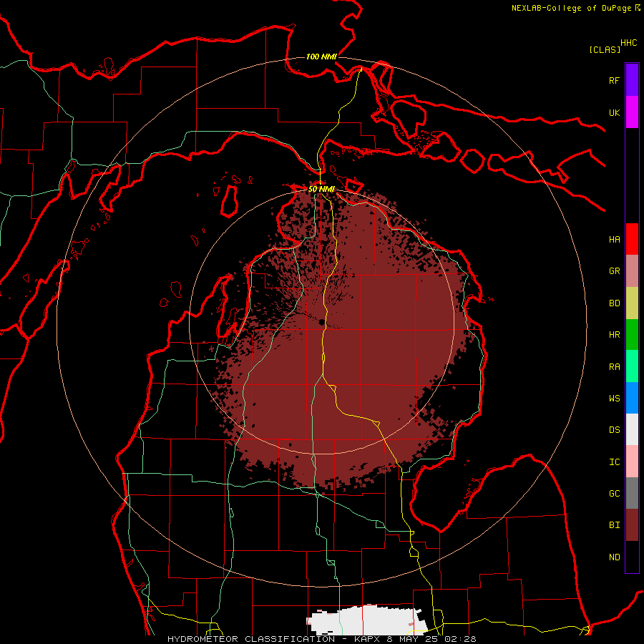644x644 pixels.
Task: Select the GC gray legend swatch
Action: (632, 493)
